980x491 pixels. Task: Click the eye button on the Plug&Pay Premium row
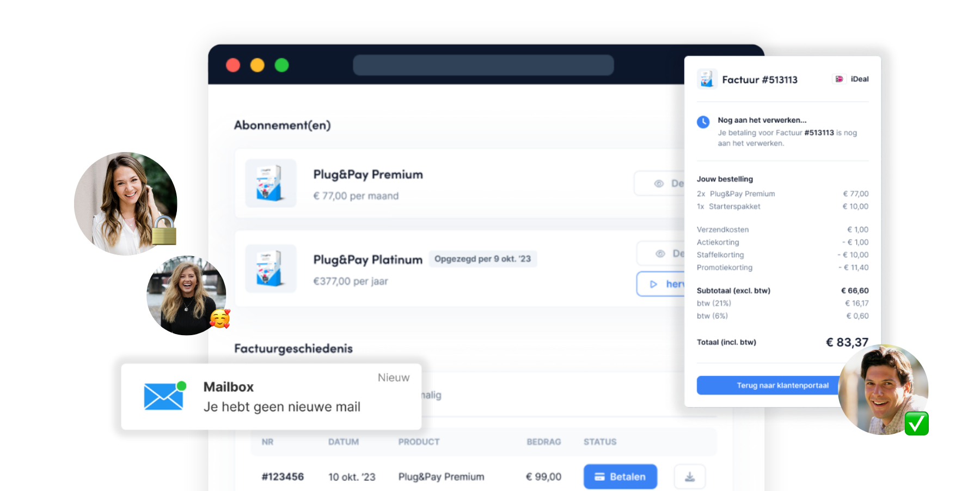(x=659, y=183)
